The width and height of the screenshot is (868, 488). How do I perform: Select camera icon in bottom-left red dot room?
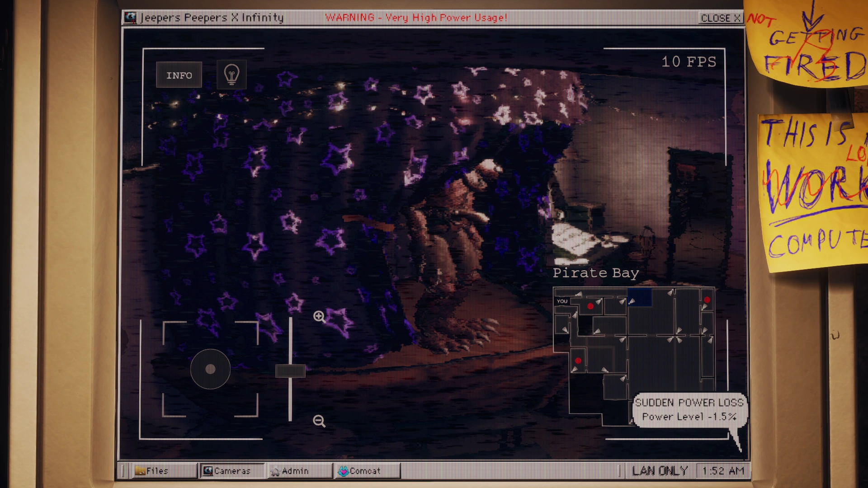point(574,369)
